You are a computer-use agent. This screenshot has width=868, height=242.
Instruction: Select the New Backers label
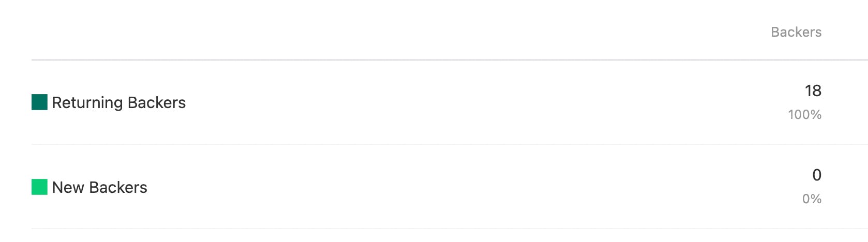coord(99,187)
